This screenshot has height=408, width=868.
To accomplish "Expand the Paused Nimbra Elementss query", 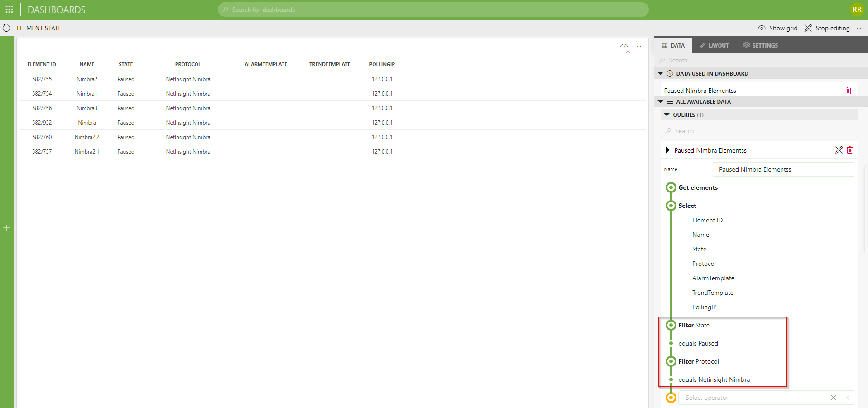I will (667, 150).
